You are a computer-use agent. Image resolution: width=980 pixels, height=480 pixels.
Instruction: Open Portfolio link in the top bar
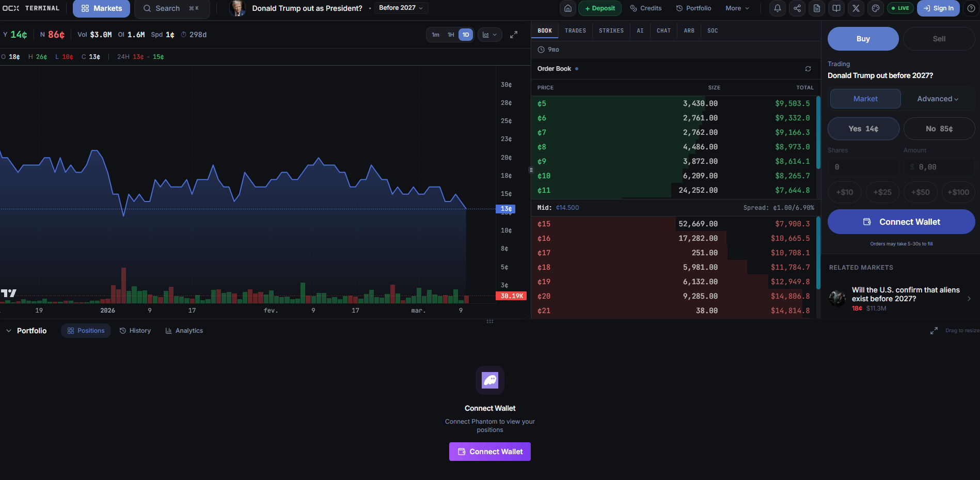pyautogui.click(x=693, y=8)
